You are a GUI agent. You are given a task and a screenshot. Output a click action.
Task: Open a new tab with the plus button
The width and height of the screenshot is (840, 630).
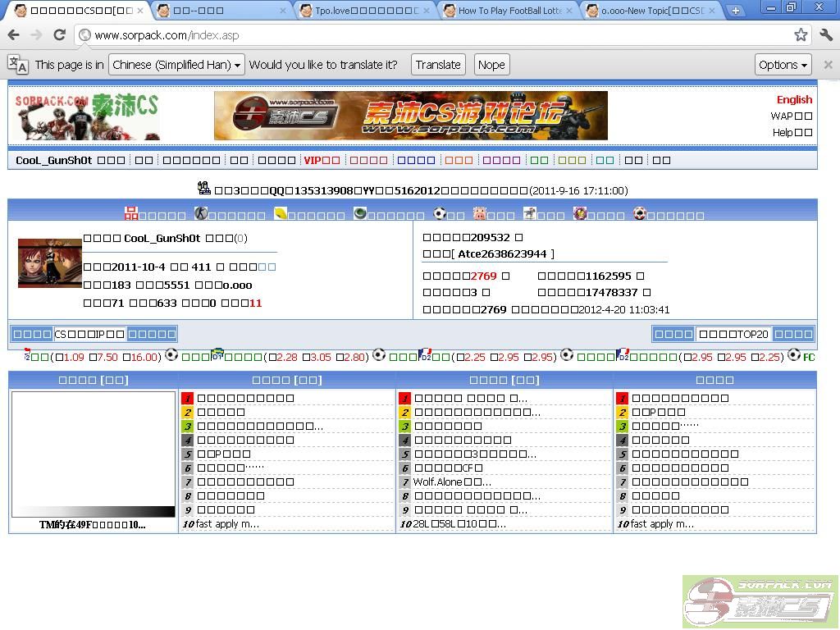735,11
